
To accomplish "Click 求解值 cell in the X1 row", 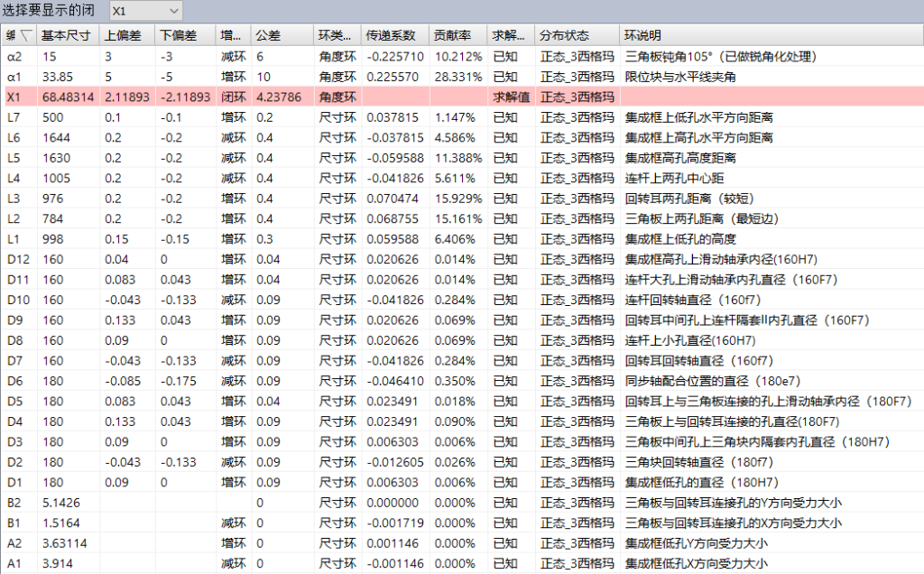I will tap(510, 97).
